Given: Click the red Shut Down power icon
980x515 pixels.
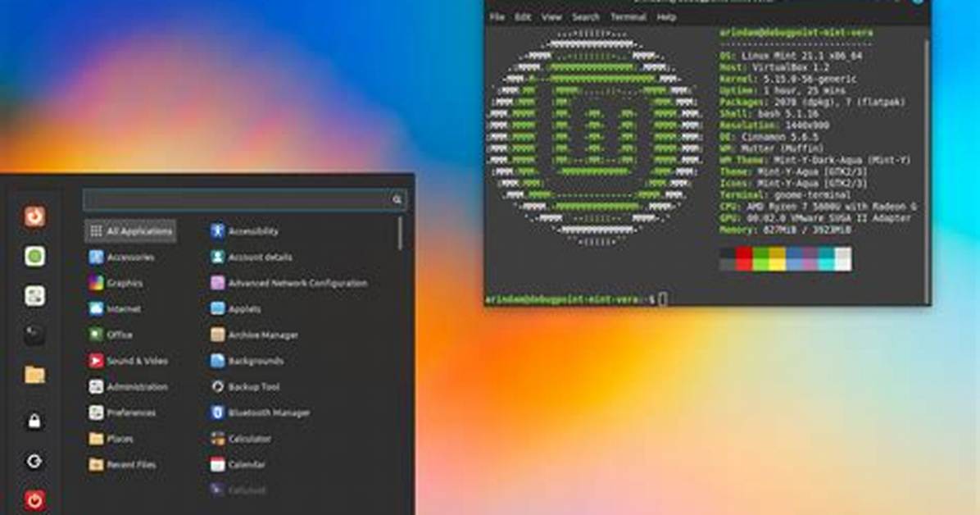Looking at the screenshot, I should pos(34,500).
